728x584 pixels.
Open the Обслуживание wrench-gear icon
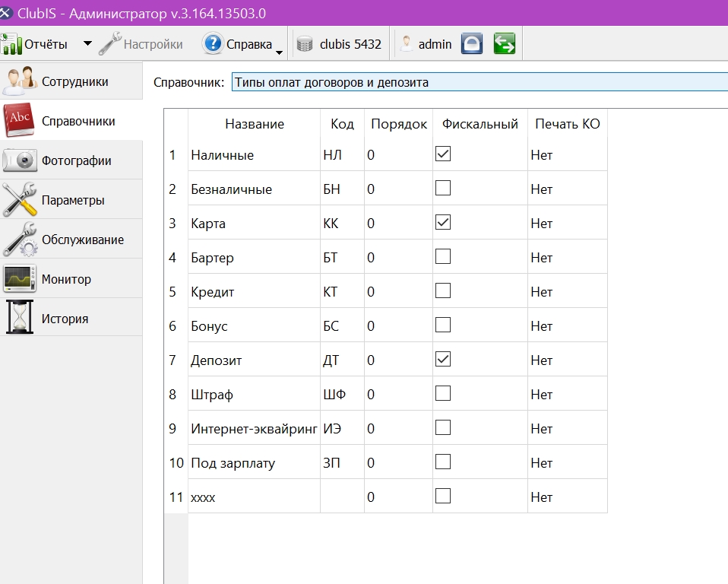click(x=21, y=240)
